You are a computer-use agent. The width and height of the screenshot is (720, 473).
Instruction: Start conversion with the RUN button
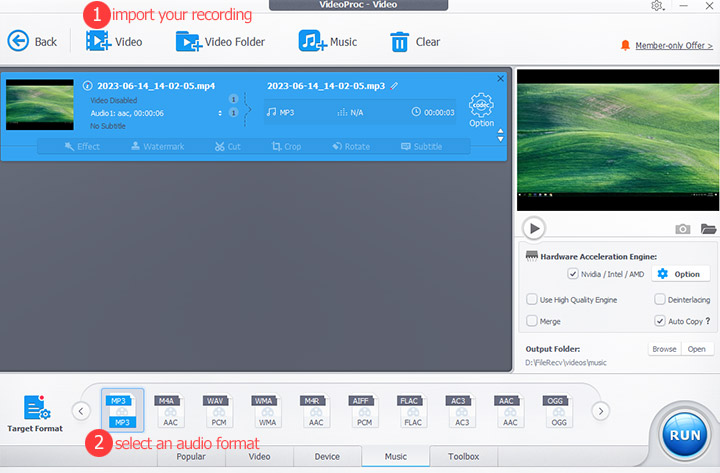tap(685, 435)
